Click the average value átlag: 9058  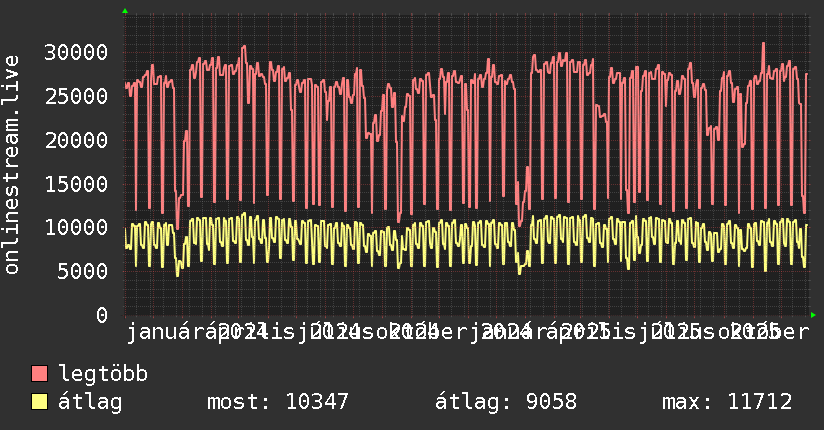pyautogui.click(x=506, y=402)
